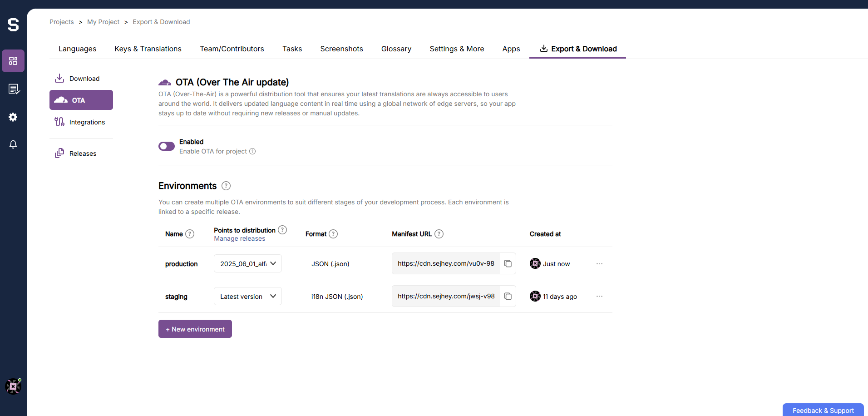Click the staging environment name
The height and width of the screenshot is (416, 868).
pyautogui.click(x=176, y=297)
